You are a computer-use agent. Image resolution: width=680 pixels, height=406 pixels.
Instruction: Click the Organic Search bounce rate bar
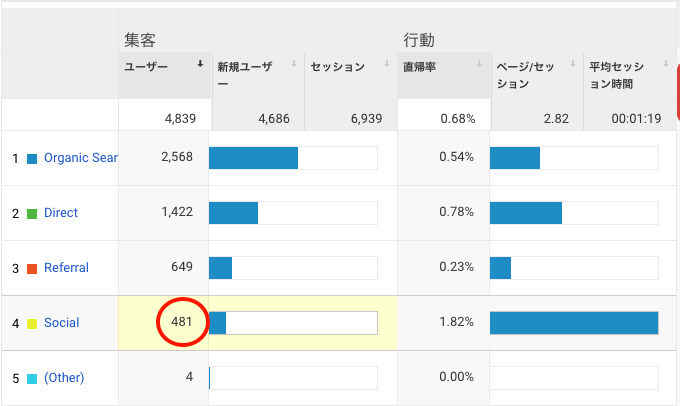click(x=515, y=158)
